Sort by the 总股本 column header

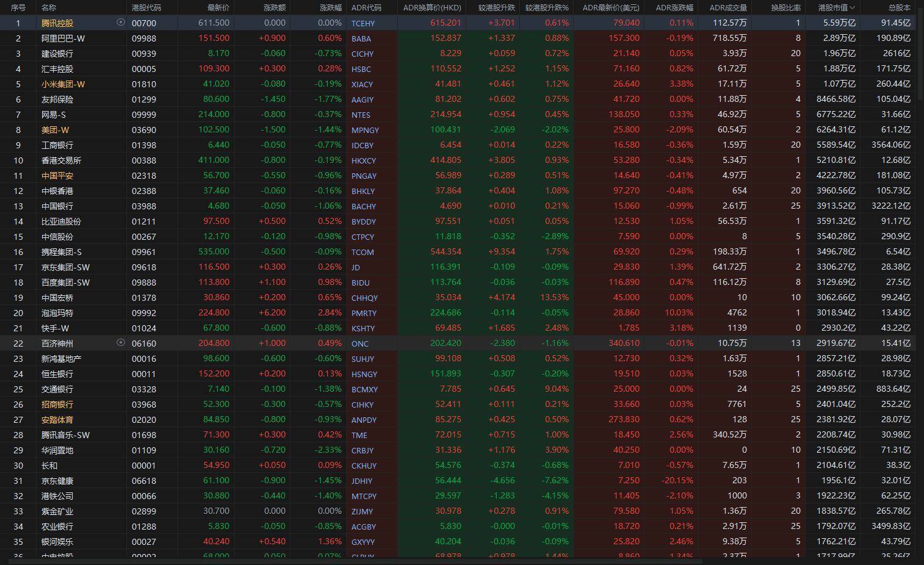(899, 7)
